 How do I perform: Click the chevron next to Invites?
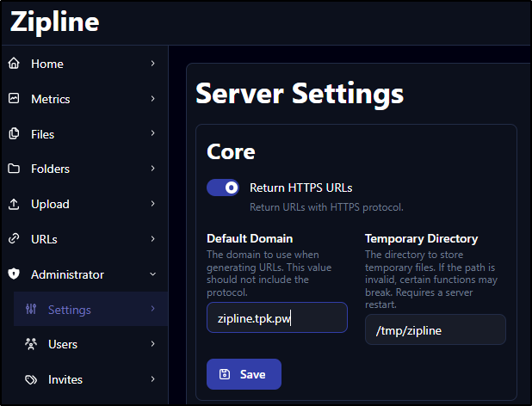click(153, 378)
